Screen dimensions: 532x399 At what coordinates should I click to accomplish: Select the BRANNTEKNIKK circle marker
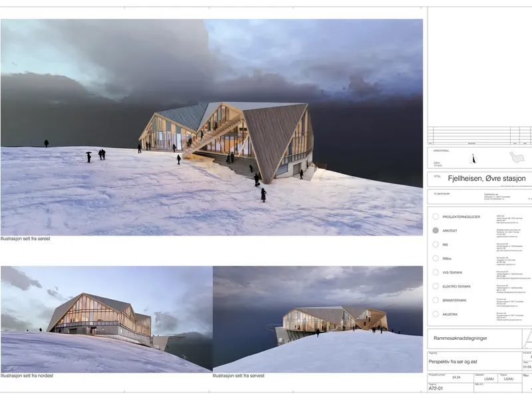pyautogui.click(x=436, y=300)
